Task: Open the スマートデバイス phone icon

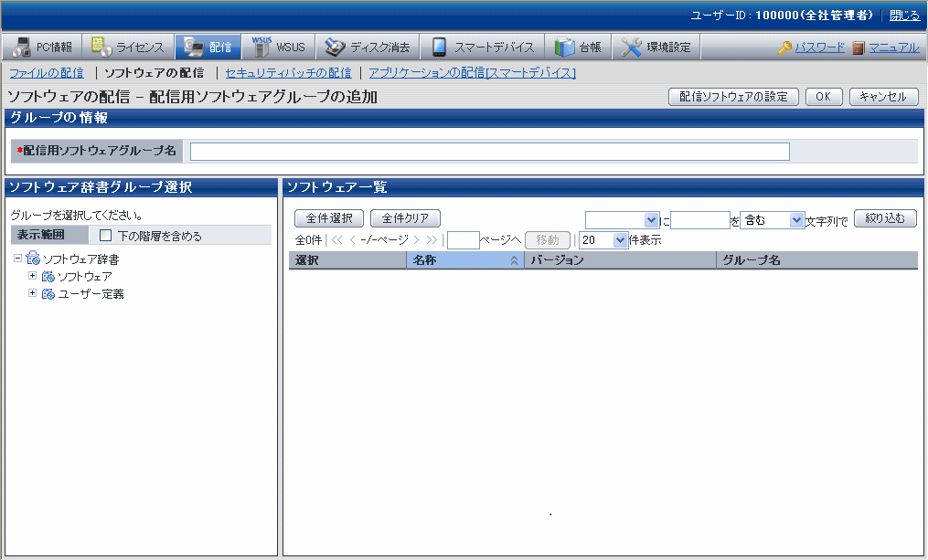Action: point(440,47)
